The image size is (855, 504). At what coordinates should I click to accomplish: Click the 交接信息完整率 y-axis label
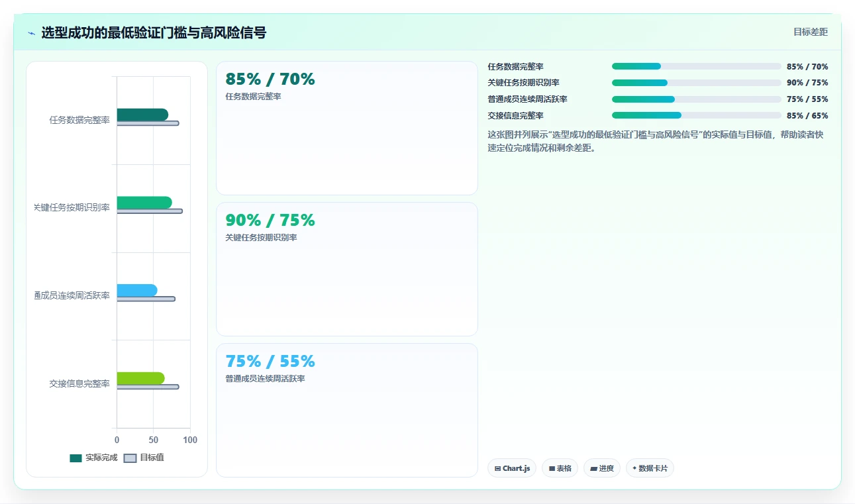[79, 383]
